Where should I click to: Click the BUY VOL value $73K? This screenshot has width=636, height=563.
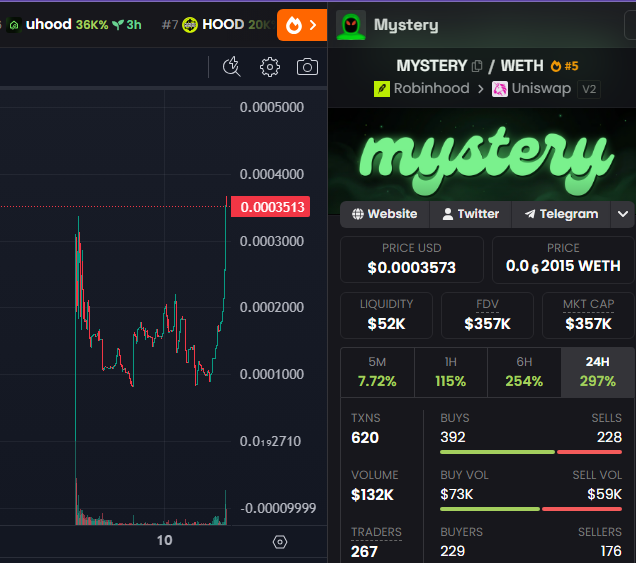[457, 494]
